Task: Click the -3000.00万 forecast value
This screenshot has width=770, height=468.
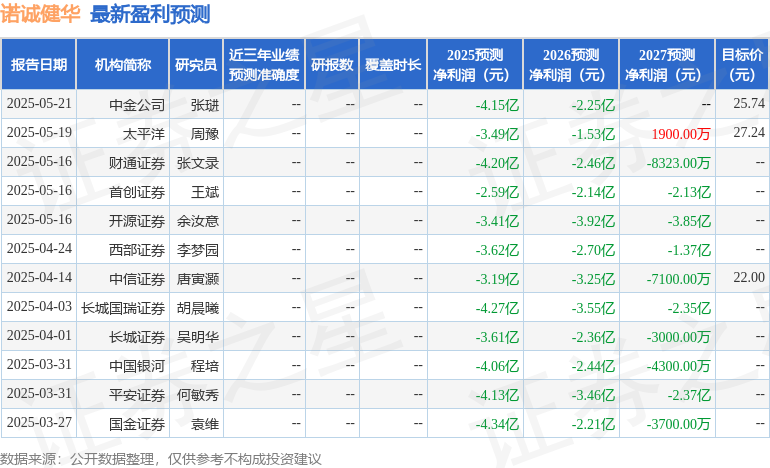Action: 678,336
